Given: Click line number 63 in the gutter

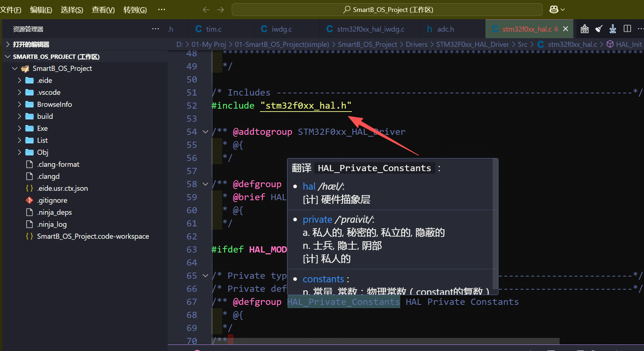Looking at the screenshot, I should coord(191,249).
